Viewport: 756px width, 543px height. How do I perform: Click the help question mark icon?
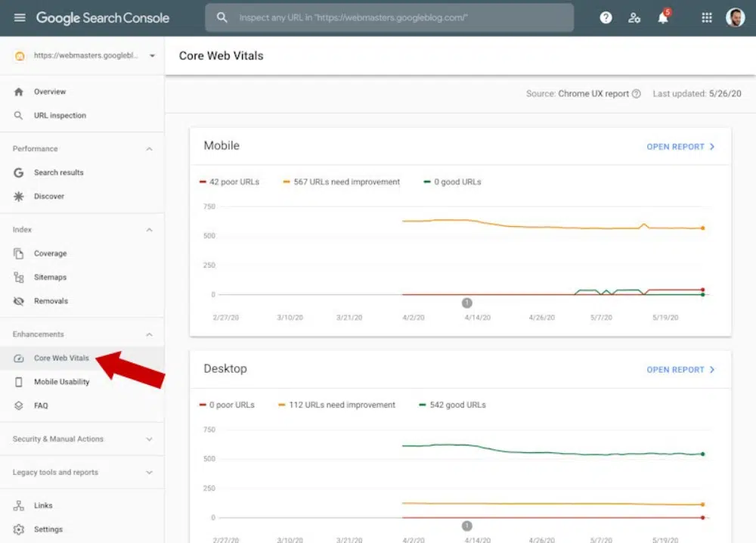pos(606,17)
